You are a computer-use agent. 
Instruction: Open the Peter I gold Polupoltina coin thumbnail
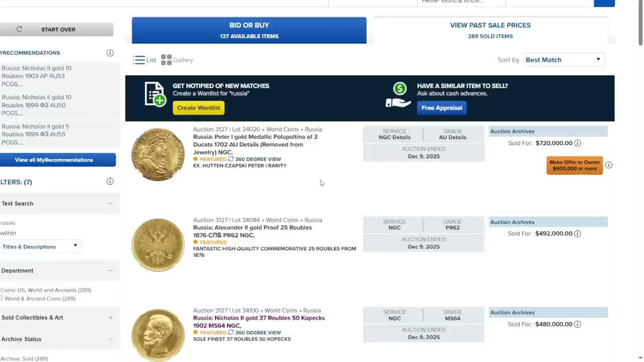click(x=158, y=154)
